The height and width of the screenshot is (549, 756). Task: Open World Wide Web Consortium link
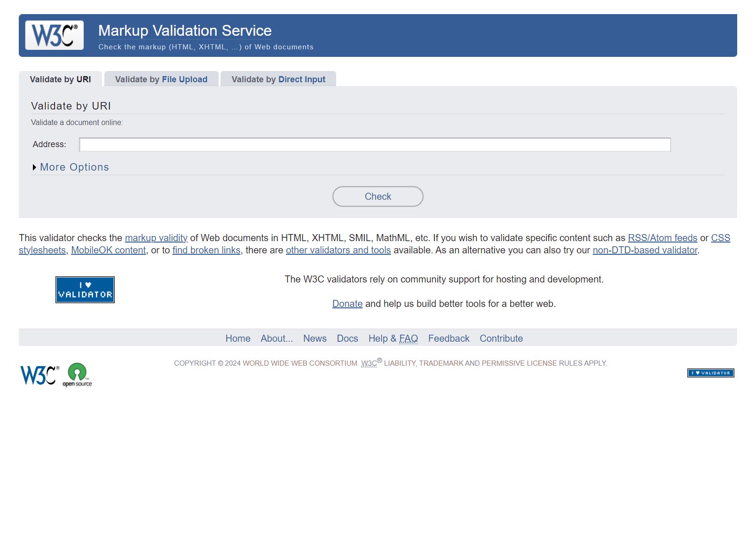pyautogui.click(x=300, y=363)
